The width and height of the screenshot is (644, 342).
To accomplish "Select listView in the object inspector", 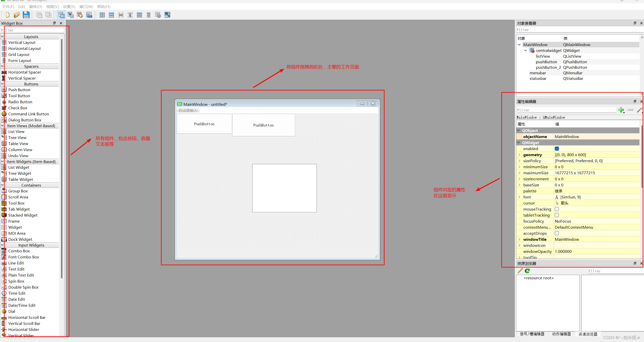I will tap(543, 56).
